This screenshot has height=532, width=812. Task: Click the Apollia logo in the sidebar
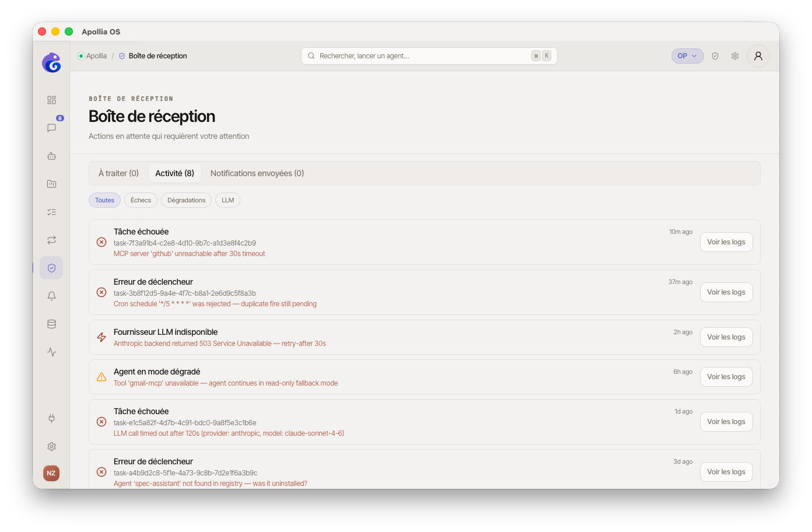coord(51,62)
